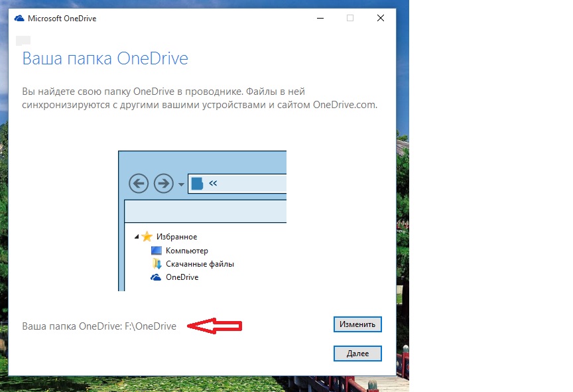Click the Изменить button

pos(357,324)
